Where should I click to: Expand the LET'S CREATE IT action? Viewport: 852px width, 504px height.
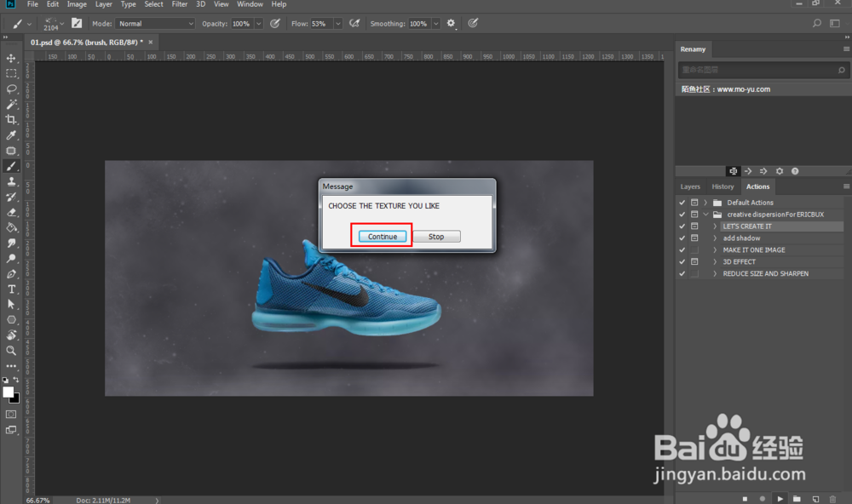715,226
